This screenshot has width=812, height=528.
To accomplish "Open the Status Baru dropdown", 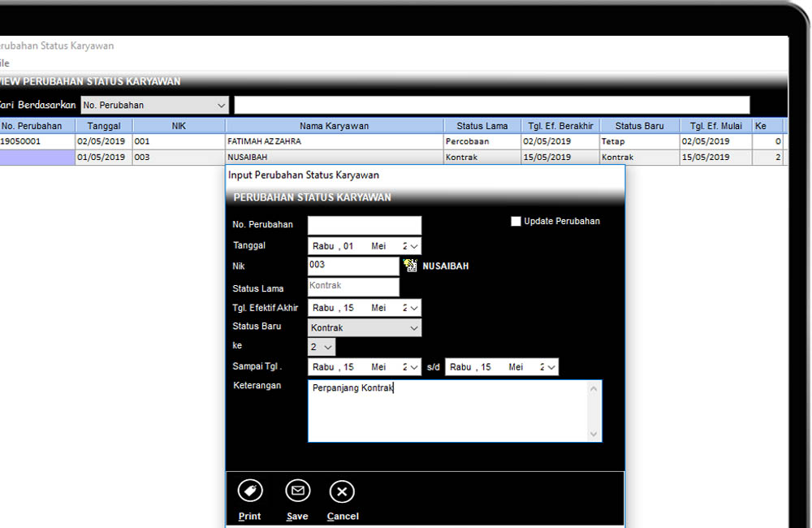I will click(414, 328).
